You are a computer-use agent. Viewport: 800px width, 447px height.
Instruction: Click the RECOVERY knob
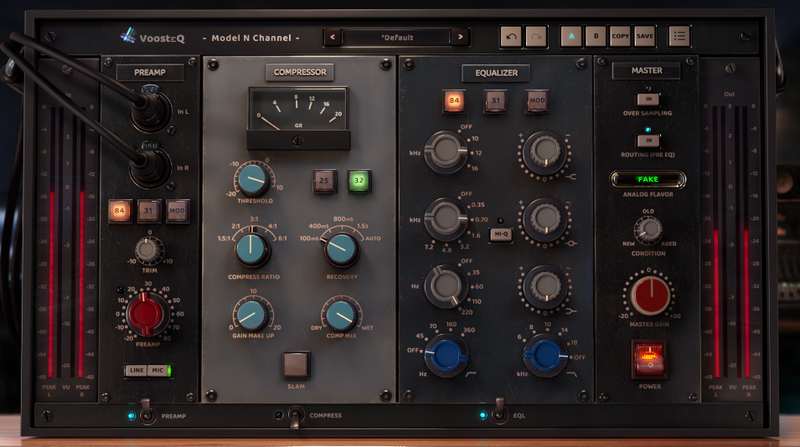tap(341, 250)
